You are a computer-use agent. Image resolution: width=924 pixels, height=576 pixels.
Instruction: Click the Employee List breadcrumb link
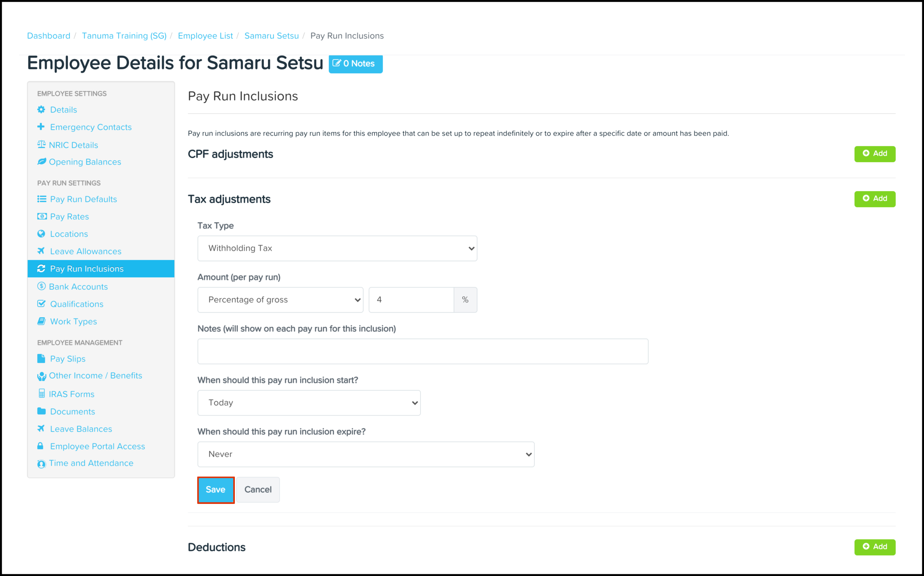(205, 35)
